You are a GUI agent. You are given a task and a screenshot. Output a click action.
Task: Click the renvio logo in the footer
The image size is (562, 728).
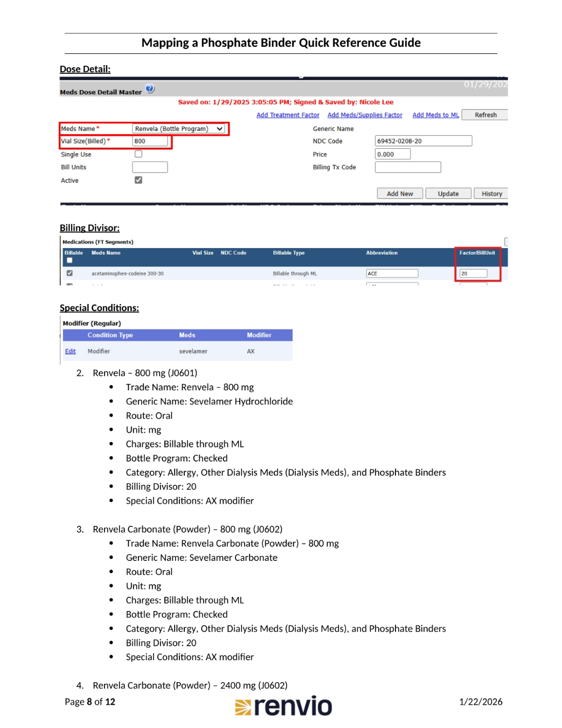[283, 706]
